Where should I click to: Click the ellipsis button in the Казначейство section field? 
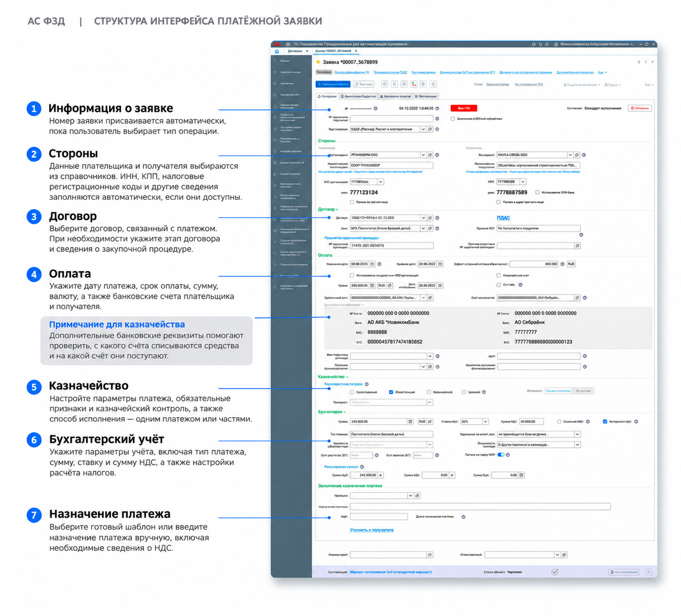coord(429,402)
